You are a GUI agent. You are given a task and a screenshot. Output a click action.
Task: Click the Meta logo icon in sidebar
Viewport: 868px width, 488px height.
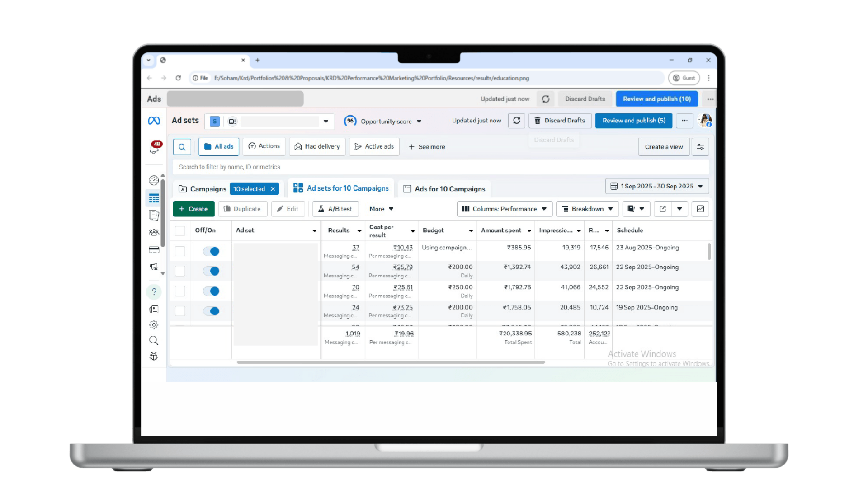pos(154,121)
